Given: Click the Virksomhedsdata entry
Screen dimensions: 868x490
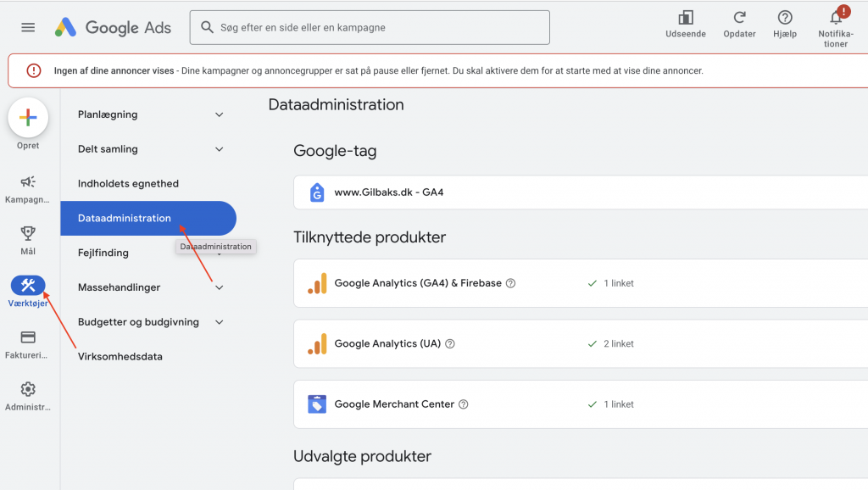Looking at the screenshot, I should pyautogui.click(x=120, y=356).
